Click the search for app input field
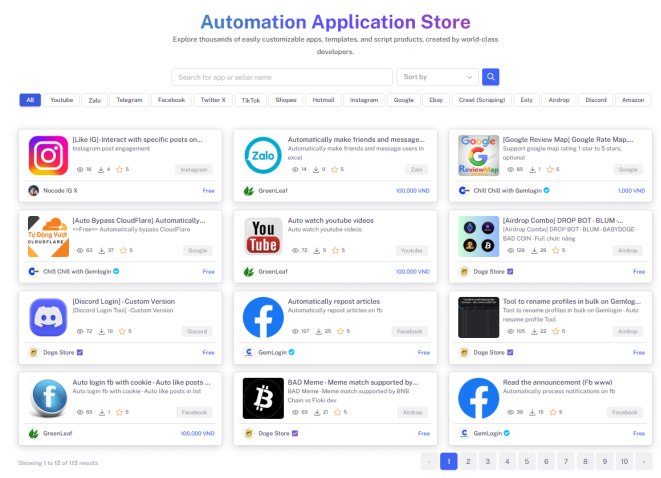 click(282, 77)
